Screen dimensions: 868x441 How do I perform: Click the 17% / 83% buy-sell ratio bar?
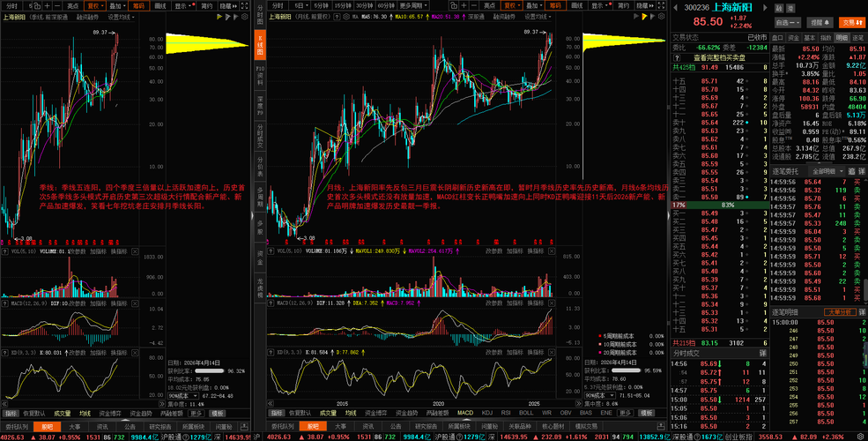click(720, 205)
